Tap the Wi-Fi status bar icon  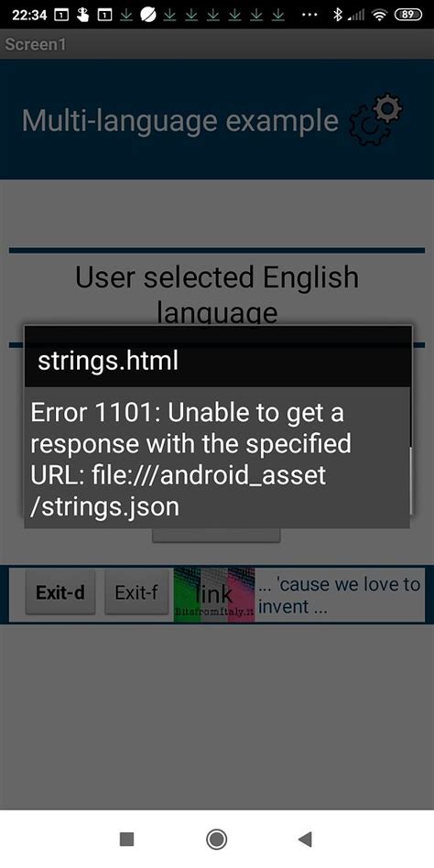point(380,16)
